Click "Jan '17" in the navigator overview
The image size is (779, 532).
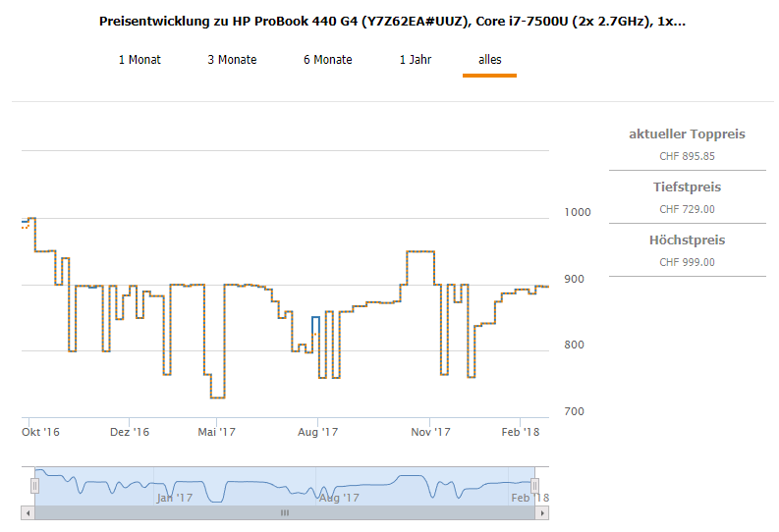(x=174, y=498)
